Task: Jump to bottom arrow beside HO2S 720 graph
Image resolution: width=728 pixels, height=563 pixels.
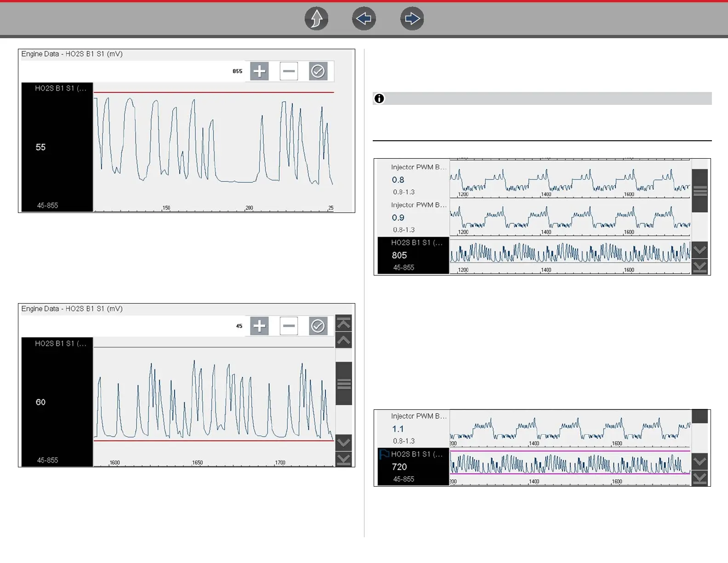Action: click(x=700, y=478)
